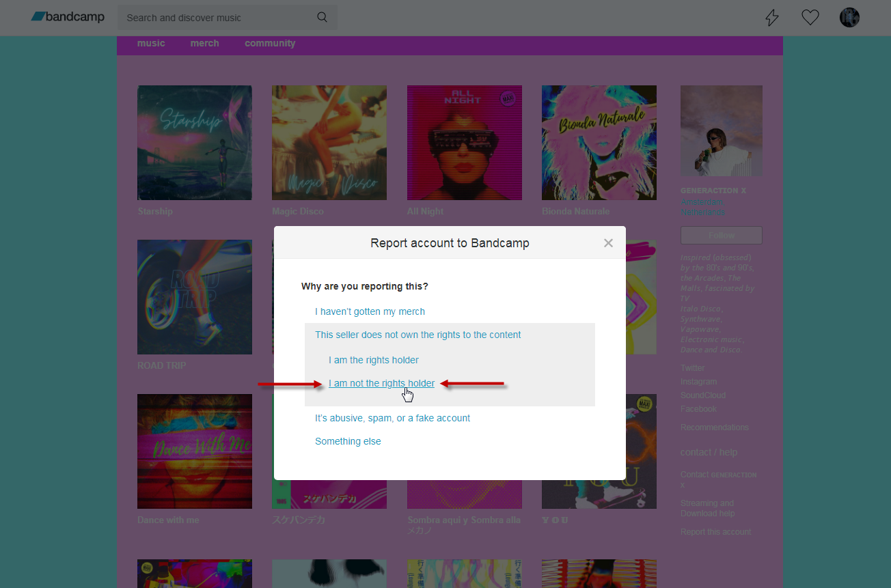
Task: Open the artist's Instagram link
Action: point(699,382)
